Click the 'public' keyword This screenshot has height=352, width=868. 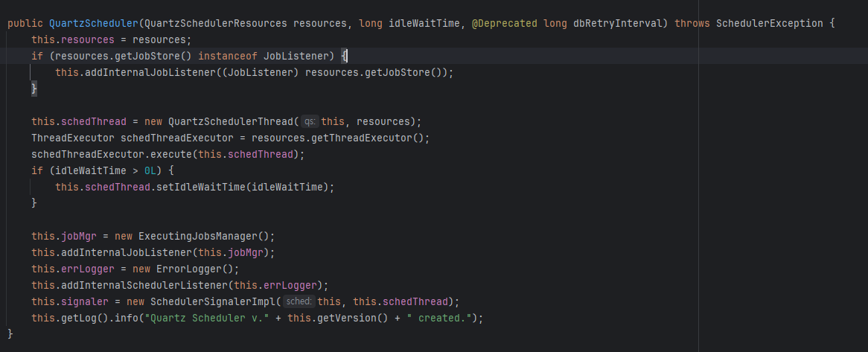(25, 23)
